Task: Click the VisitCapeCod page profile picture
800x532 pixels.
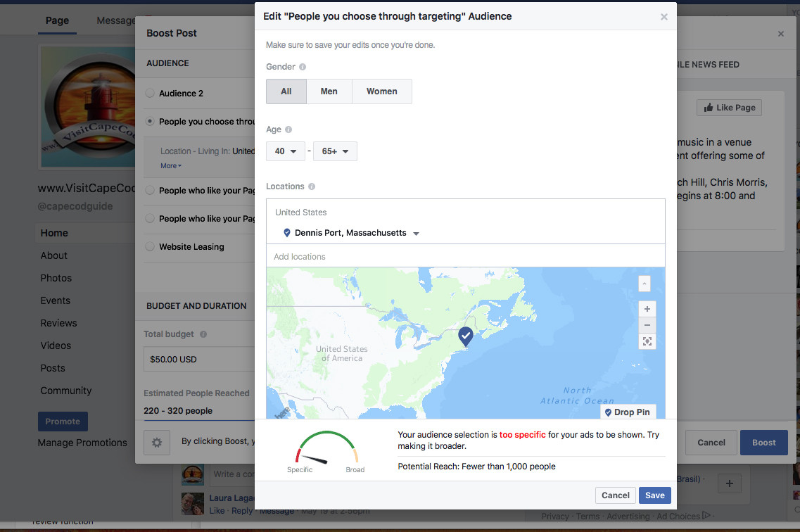Action: coord(88,107)
